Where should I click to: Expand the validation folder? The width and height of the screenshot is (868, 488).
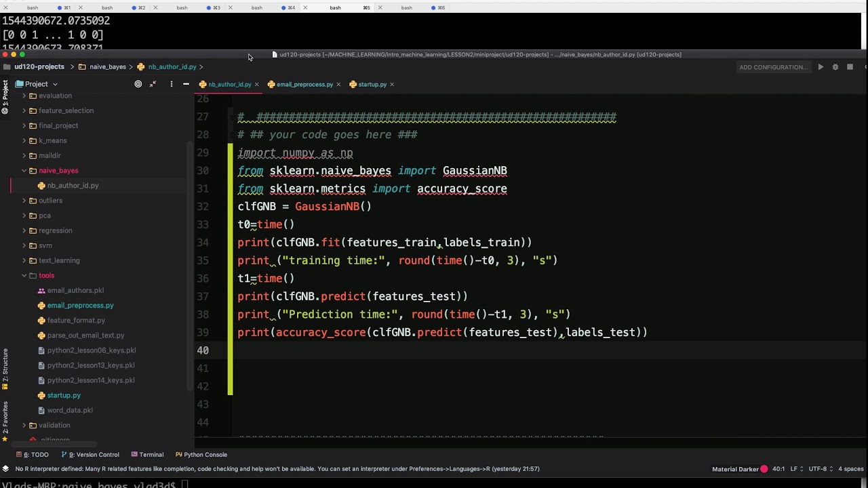tap(24, 425)
